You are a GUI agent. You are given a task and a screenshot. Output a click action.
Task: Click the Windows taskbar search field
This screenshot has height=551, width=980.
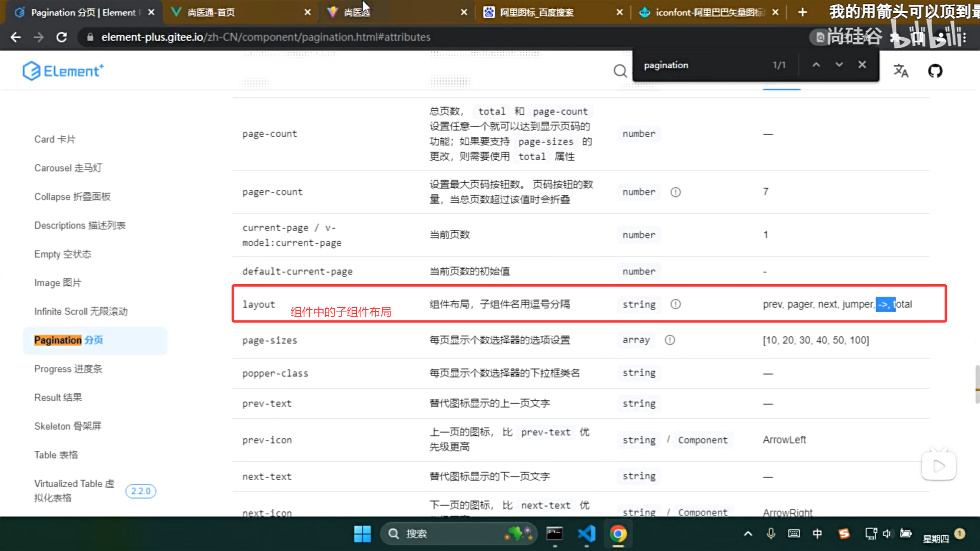click(x=449, y=534)
